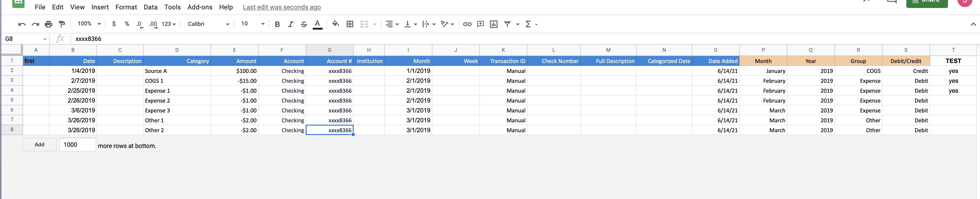Viewport: 980px width, 199px height.
Task: Format as currency with dollar icon
Action: coord(114,24)
